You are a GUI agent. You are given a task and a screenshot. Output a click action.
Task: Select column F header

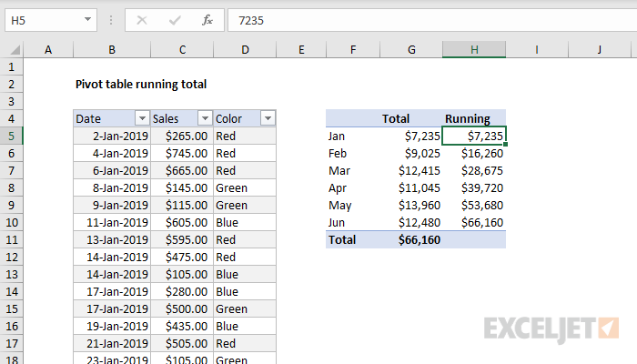pyautogui.click(x=353, y=50)
